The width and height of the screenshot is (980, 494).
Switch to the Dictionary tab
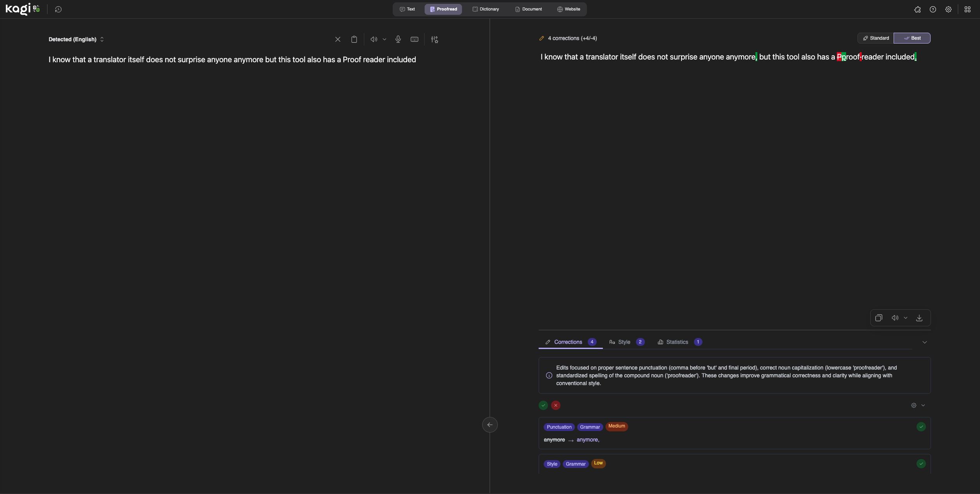pos(486,9)
